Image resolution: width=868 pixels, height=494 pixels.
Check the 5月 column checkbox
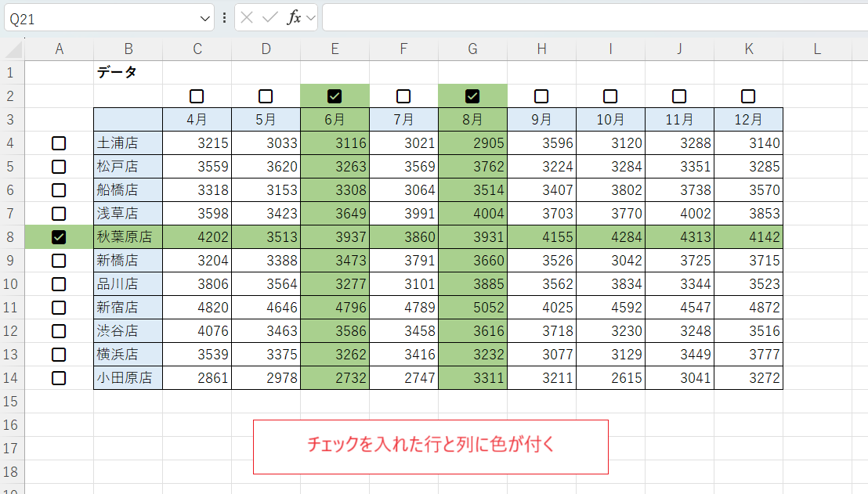pos(266,96)
